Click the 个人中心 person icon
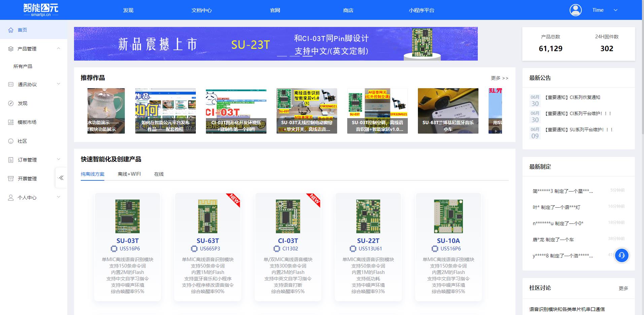Screen dimensions: 644x315 click(x=11, y=198)
